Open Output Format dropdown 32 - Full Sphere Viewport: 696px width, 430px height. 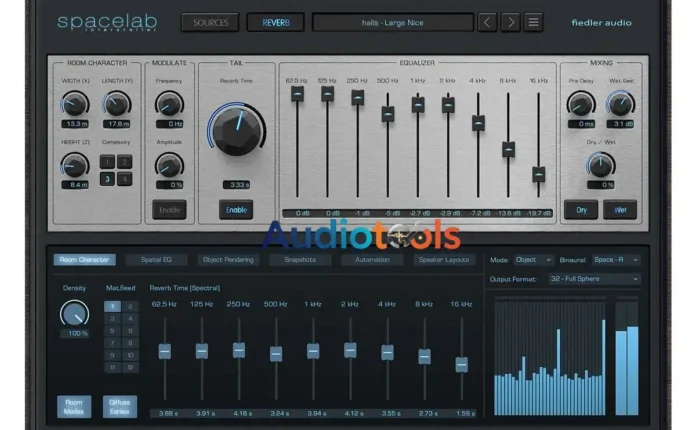click(594, 279)
